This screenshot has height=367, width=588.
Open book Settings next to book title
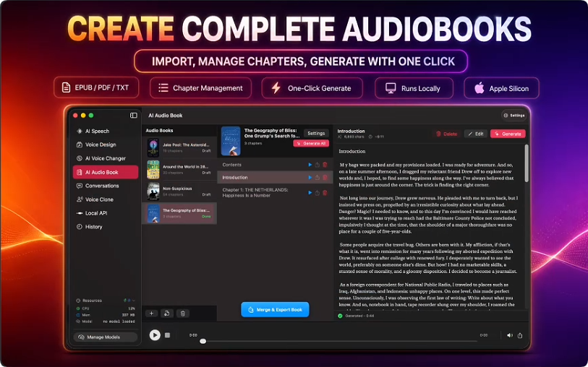[x=316, y=134]
